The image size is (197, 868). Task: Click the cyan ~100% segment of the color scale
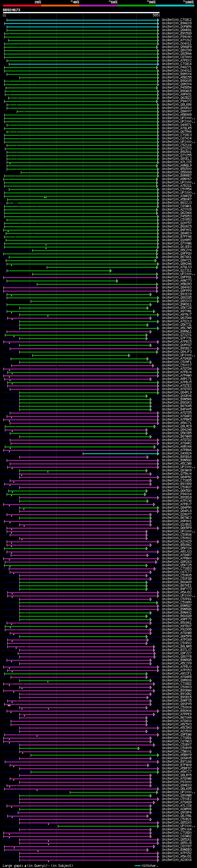(x=175, y=6)
